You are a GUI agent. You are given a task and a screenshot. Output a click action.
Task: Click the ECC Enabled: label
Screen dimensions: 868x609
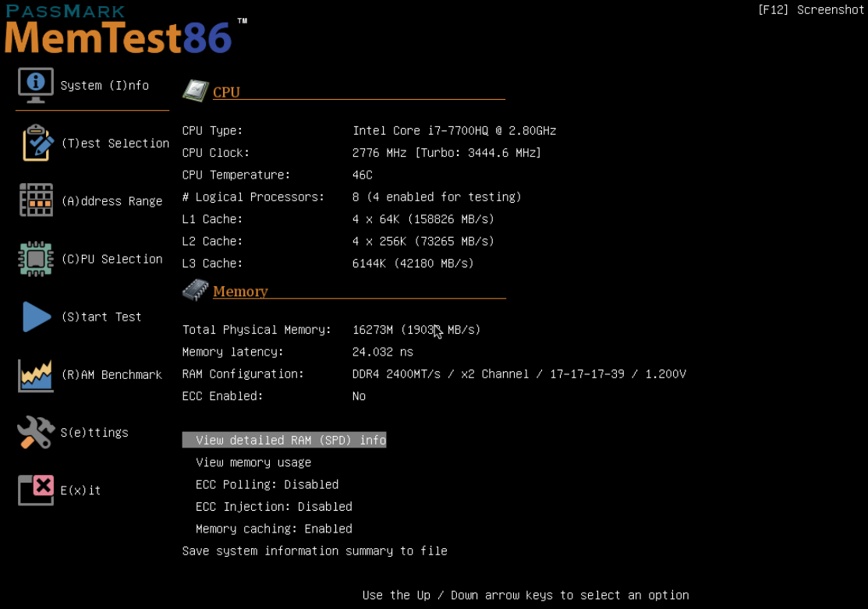[222, 396]
